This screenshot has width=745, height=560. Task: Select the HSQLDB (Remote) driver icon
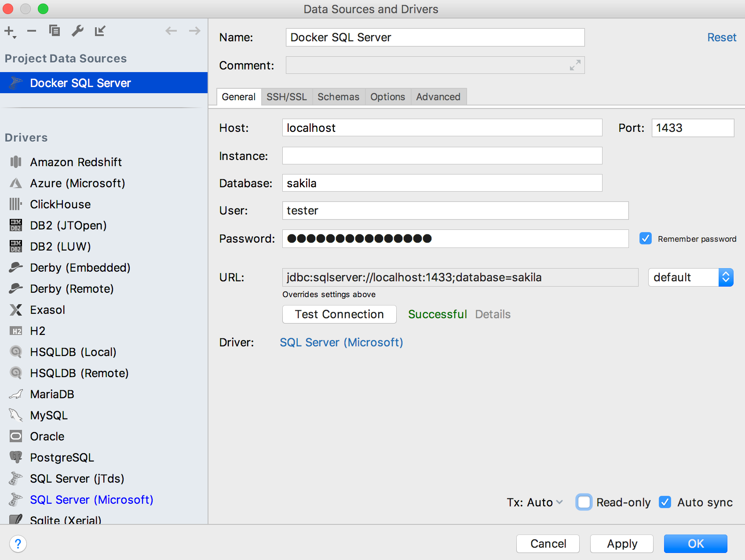(16, 373)
